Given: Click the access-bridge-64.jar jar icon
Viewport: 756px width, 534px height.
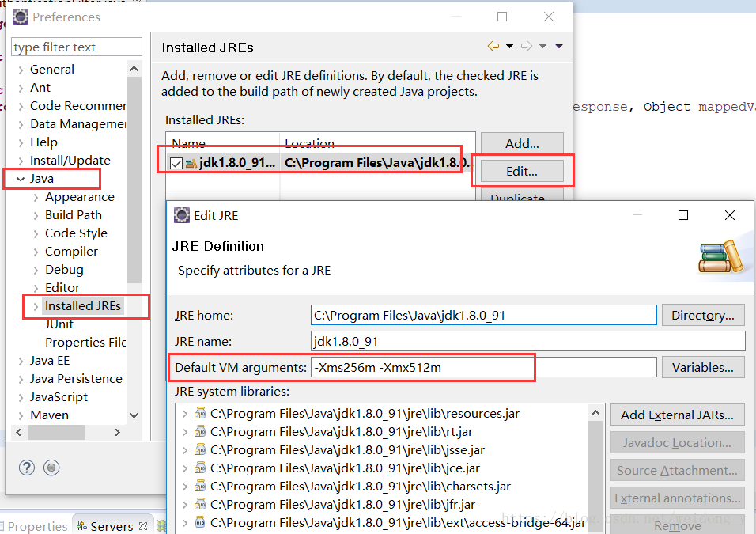Looking at the screenshot, I should [x=199, y=522].
